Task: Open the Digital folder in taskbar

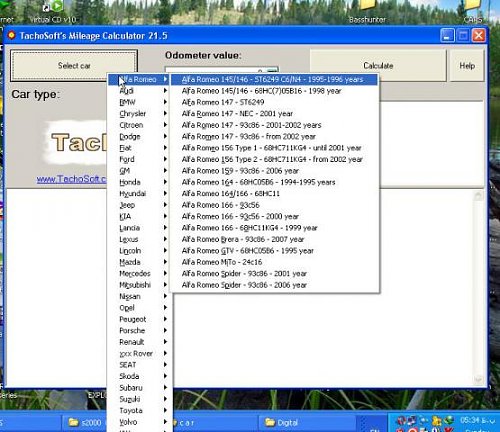Action: pos(307,423)
